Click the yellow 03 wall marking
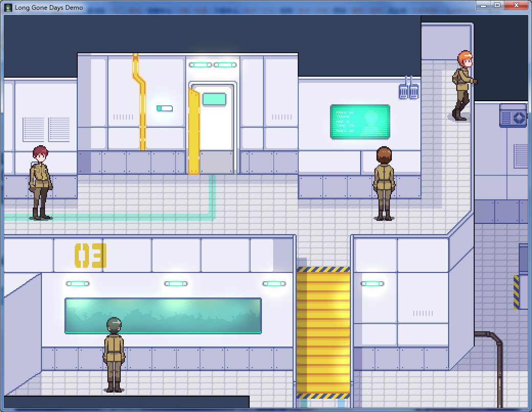 (x=91, y=256)
